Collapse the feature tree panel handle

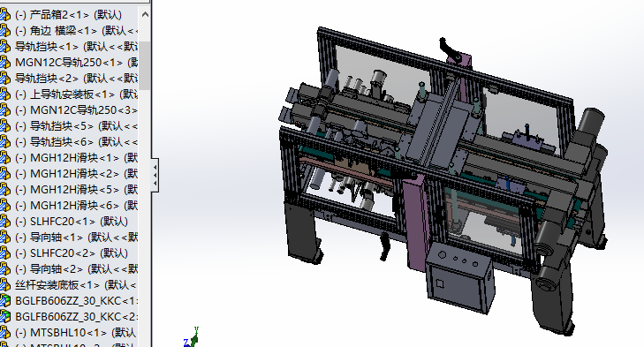coord(155,175)
